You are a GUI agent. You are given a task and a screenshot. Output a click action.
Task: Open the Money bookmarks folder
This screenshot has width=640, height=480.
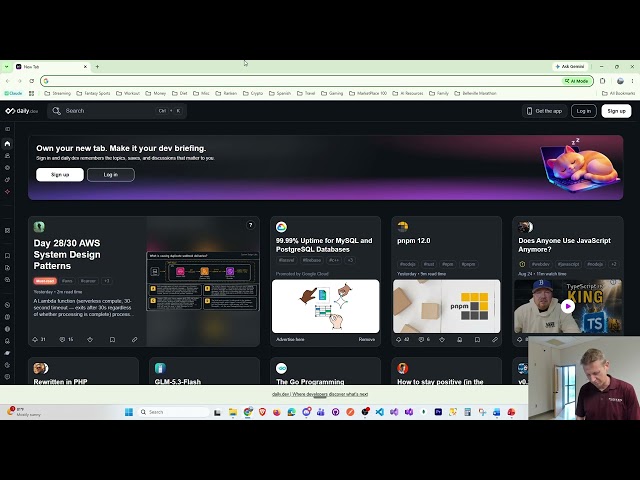156,93
